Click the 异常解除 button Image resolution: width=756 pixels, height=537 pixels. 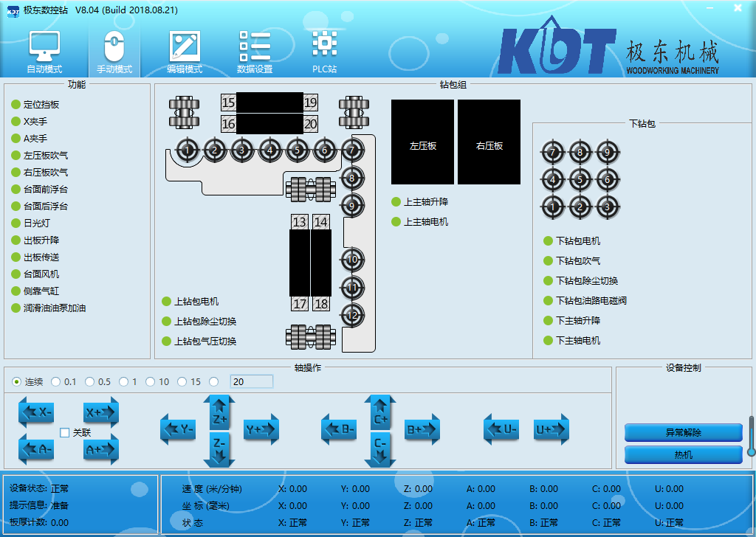(x=683, y=433)
